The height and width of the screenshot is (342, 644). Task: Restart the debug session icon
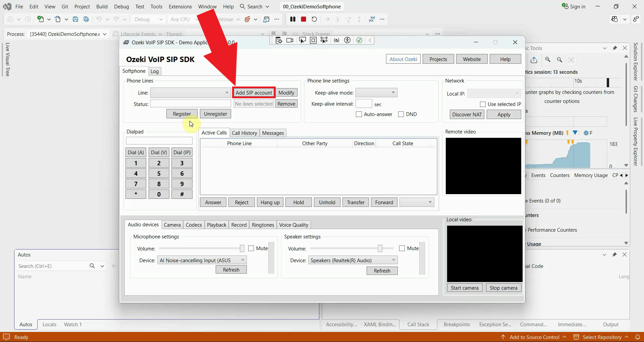tap(314, 19)
